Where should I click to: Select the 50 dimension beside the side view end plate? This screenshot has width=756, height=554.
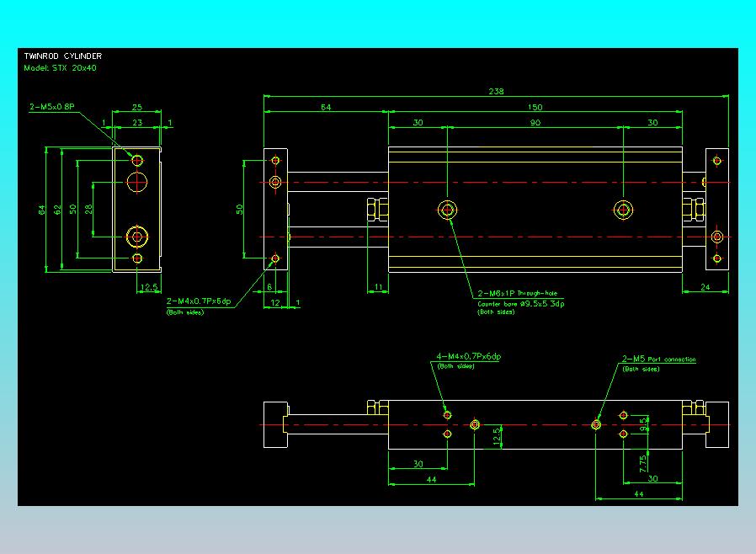[x=240, y=210]
